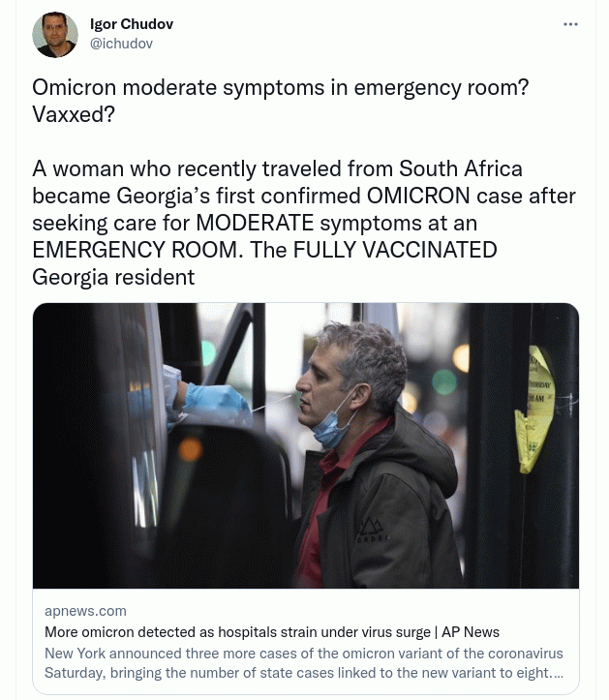This screenshot has width=609, height=700.
Task: Click the gray-haired man in the photo
Action: (375, 455)
